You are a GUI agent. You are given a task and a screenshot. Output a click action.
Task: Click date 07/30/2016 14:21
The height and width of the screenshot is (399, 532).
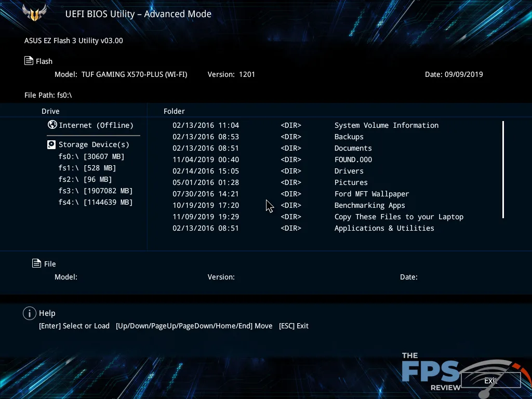pyautogui.click(x=206, y=194)
